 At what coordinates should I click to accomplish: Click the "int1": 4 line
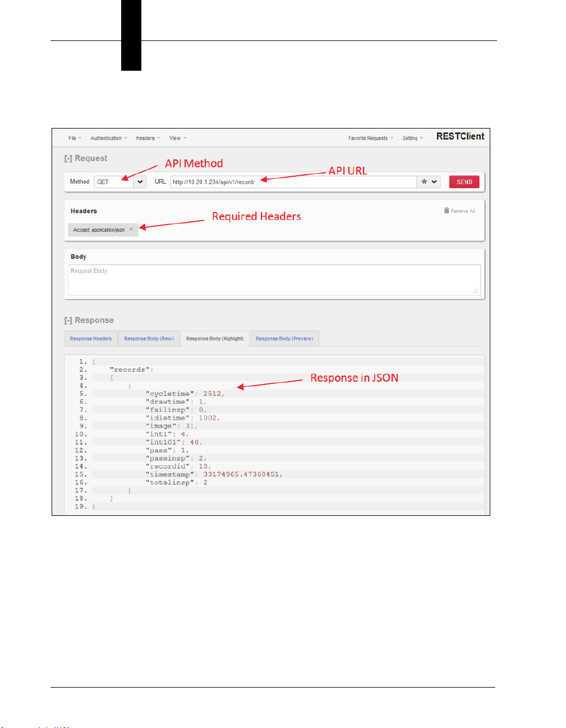(167, 434)
